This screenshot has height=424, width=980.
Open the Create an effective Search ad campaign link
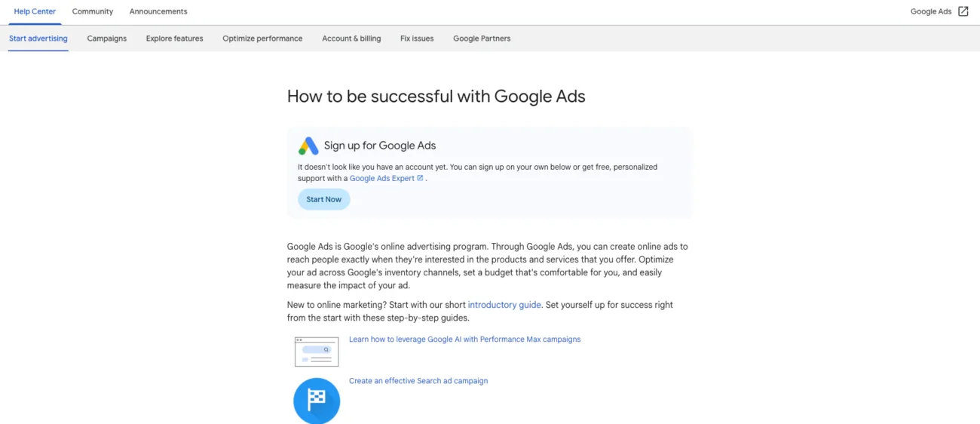click(x=418, y=381)
